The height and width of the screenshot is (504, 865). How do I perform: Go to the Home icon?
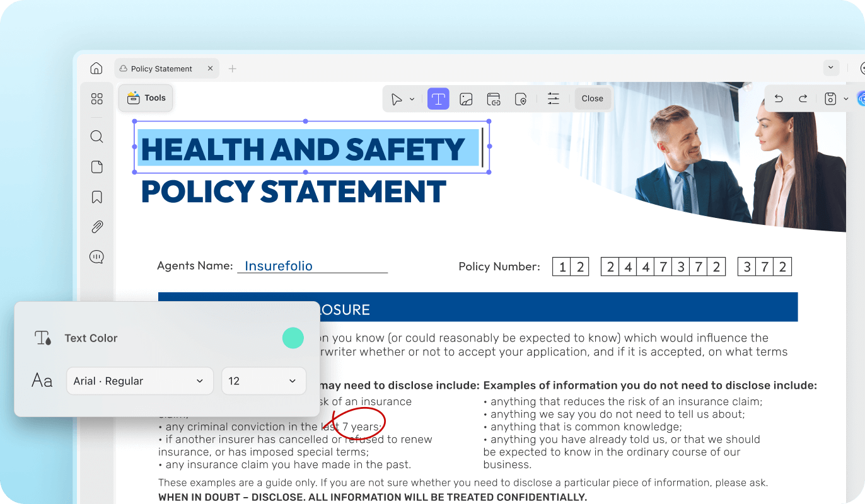click(96, 68)
